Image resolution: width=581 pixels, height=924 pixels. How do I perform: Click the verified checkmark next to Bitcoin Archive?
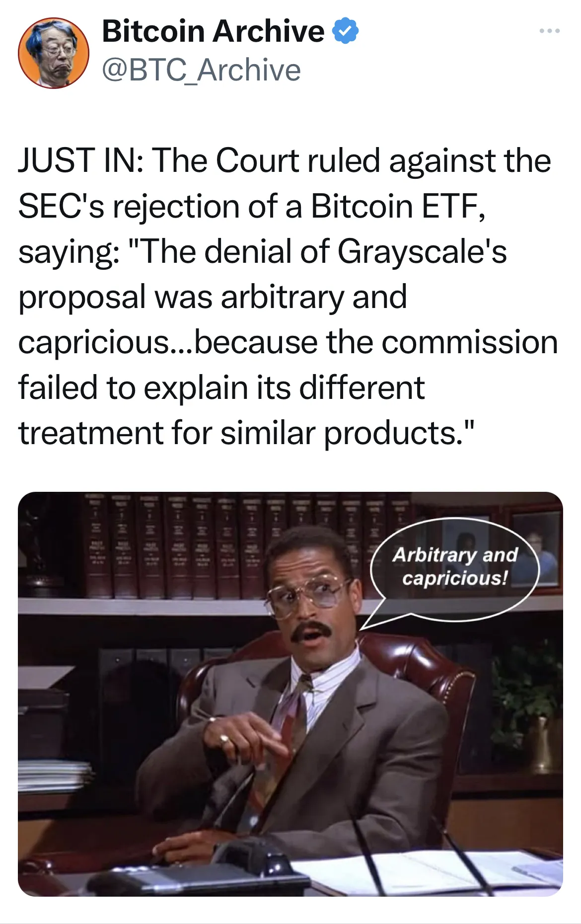click(x=346, y=31)
